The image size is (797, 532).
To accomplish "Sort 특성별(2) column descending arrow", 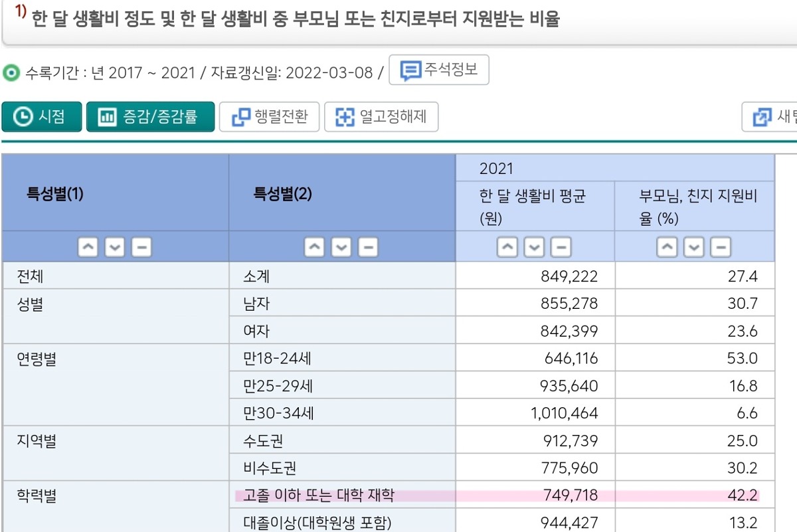I will (x=341, y=247).
